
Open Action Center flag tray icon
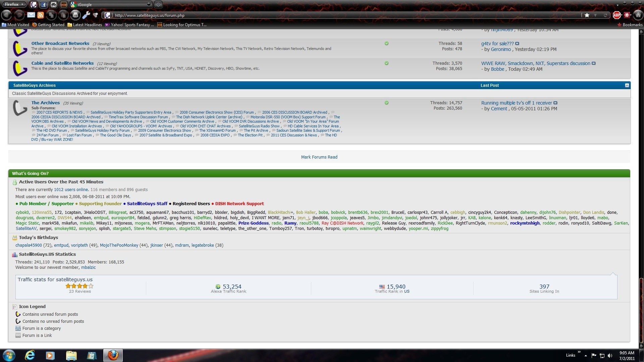click(594, 355)
